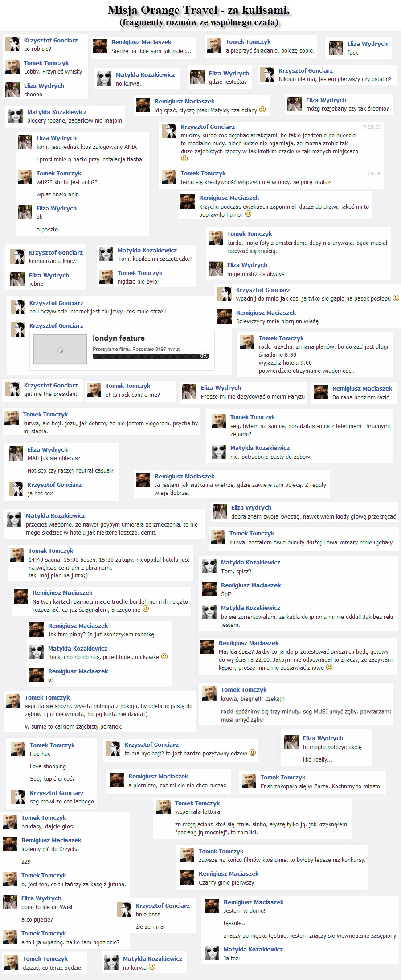
Task: Click the londyn feature video thumbnail placeholder
Action: click(x=60, y=350)
